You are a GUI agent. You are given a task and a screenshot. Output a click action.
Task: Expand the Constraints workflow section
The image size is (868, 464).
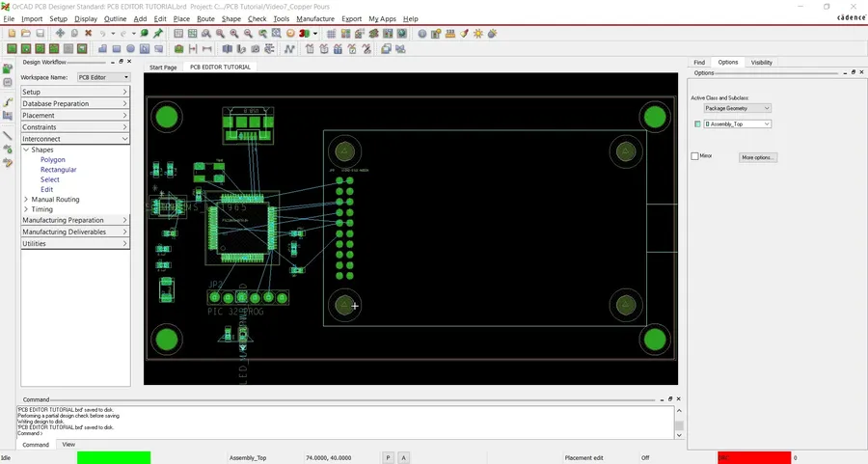pos(75,126)
